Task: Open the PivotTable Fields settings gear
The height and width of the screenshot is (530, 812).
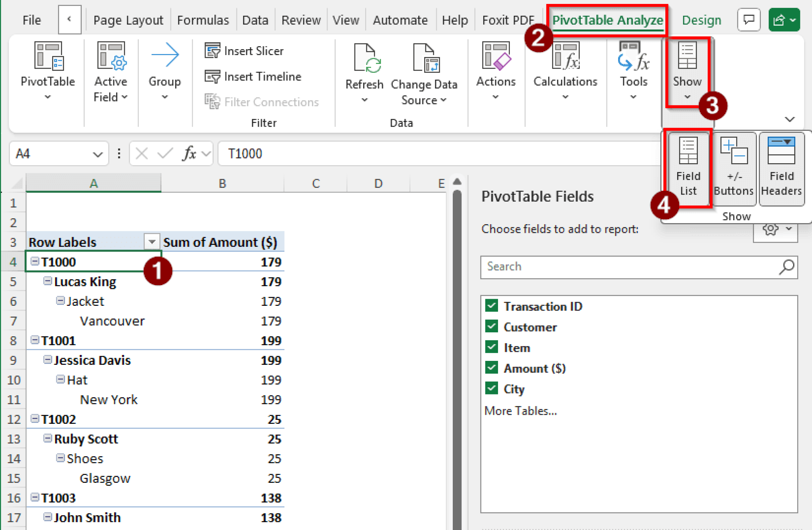Action: click(x=770, y=229)
